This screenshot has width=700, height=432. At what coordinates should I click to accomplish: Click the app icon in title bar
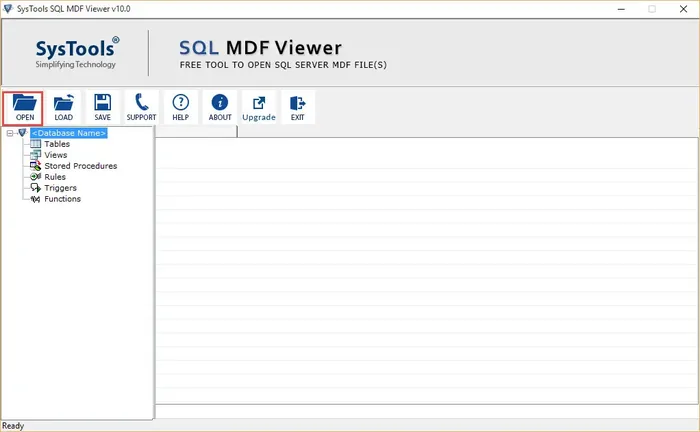[8, 8]
